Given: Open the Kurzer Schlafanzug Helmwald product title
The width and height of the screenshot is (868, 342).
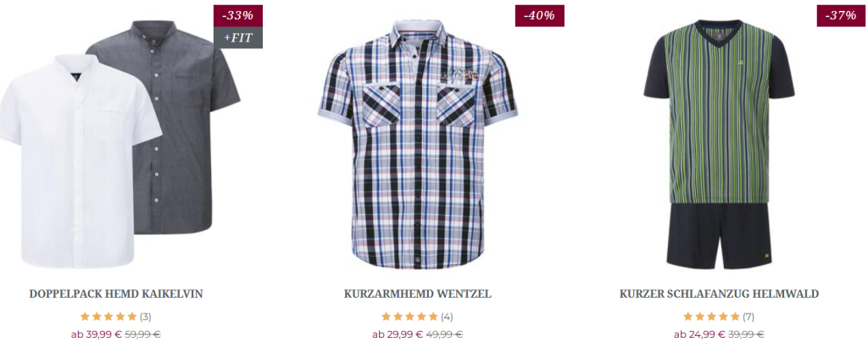Looking at the screenshot, I should coord(719,294).
